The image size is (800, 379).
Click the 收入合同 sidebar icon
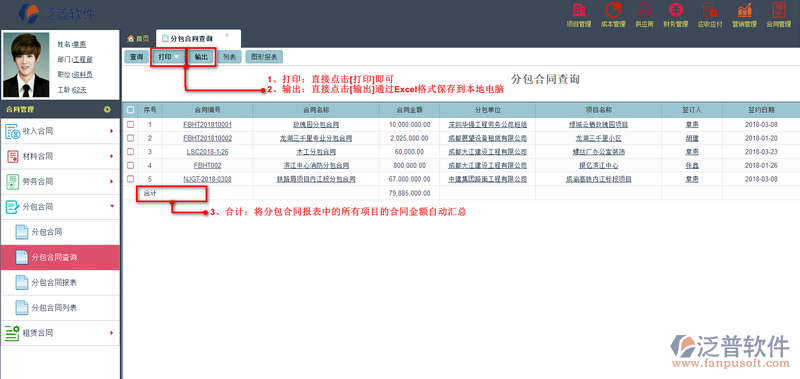coord(12,131)
